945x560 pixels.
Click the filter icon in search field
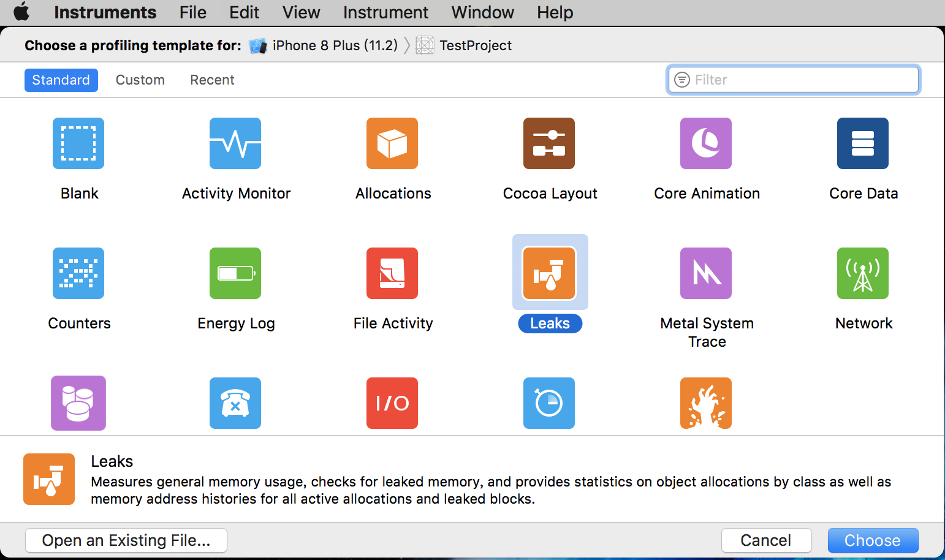(x=682, y=80)
